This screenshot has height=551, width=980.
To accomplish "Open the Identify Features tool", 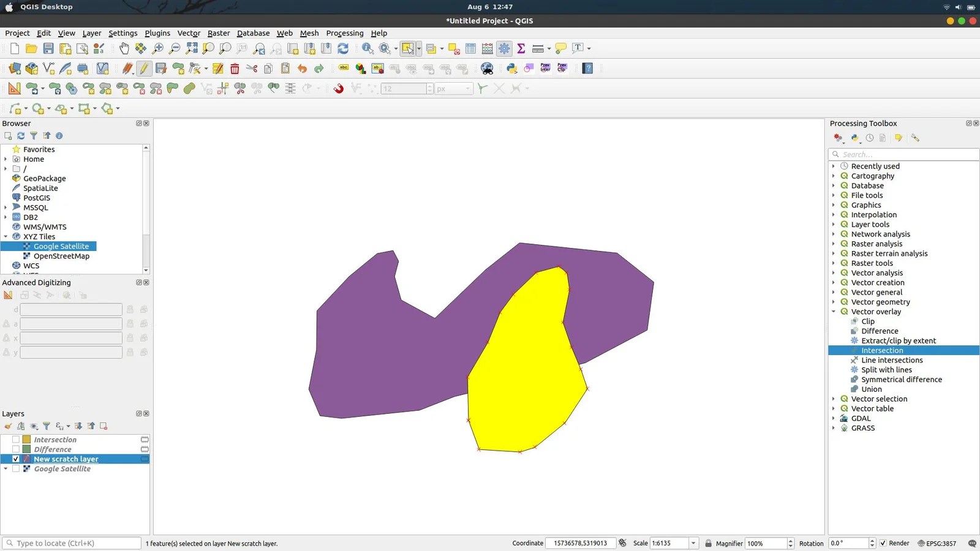I will (x=367, y=48).
